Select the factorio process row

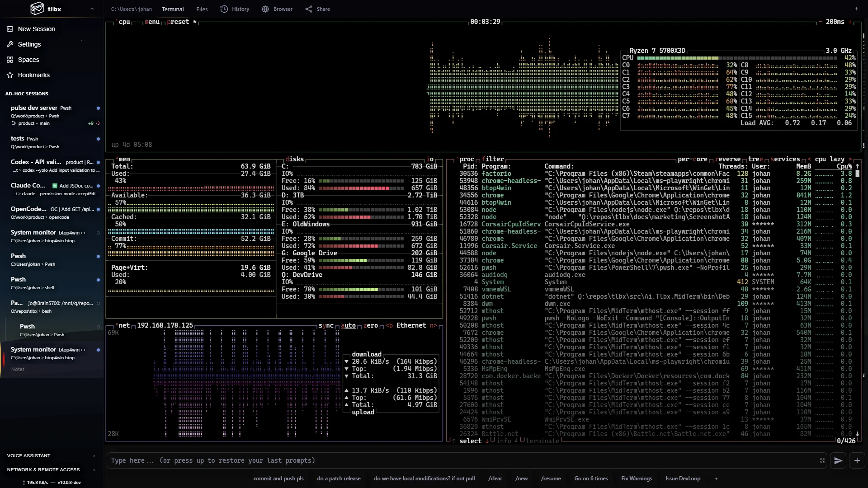(x=656, y=174)
